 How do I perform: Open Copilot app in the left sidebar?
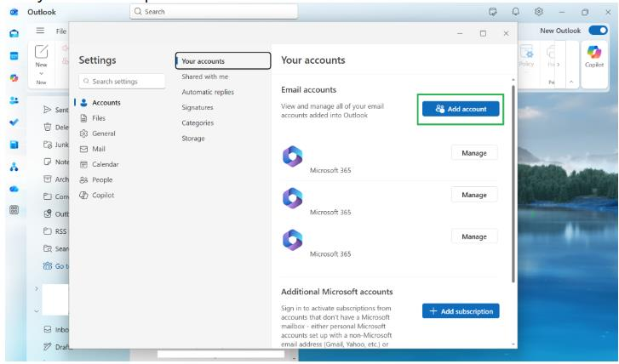14,78
